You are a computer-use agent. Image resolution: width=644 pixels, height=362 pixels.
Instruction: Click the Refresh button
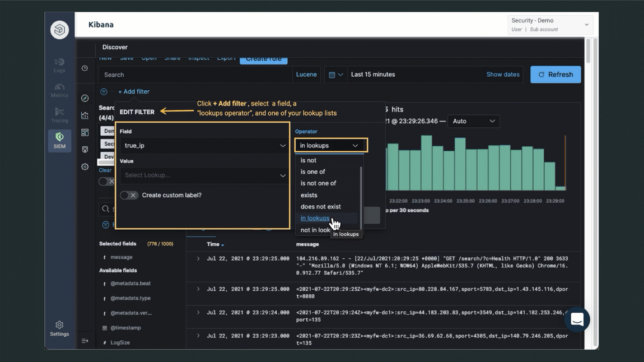click(555, 75)
